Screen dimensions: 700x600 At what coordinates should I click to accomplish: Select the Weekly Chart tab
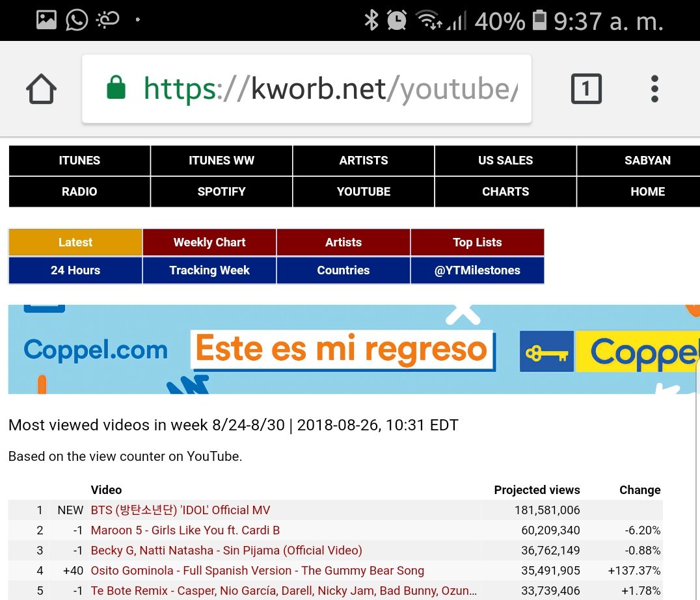pyautogui.click(x=209, y=242)
